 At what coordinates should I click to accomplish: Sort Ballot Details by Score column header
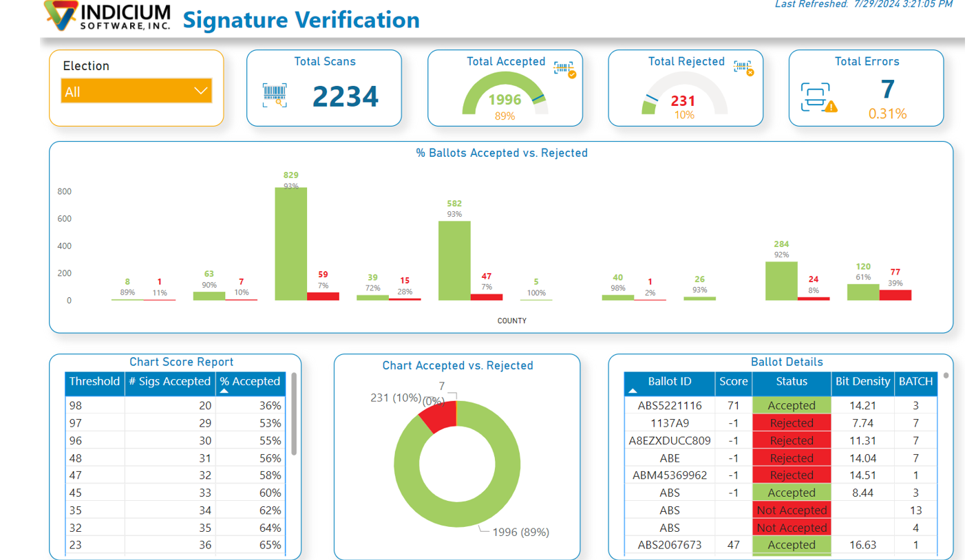point(734,381)
